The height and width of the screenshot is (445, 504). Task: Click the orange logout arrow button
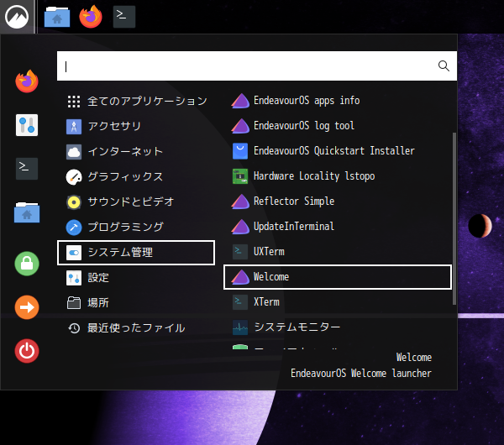click(x=27, y=307)
